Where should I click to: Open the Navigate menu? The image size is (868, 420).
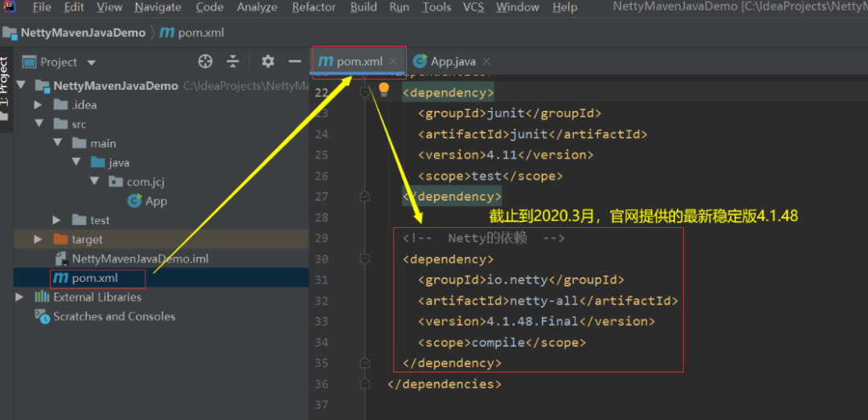coord(158,7)
